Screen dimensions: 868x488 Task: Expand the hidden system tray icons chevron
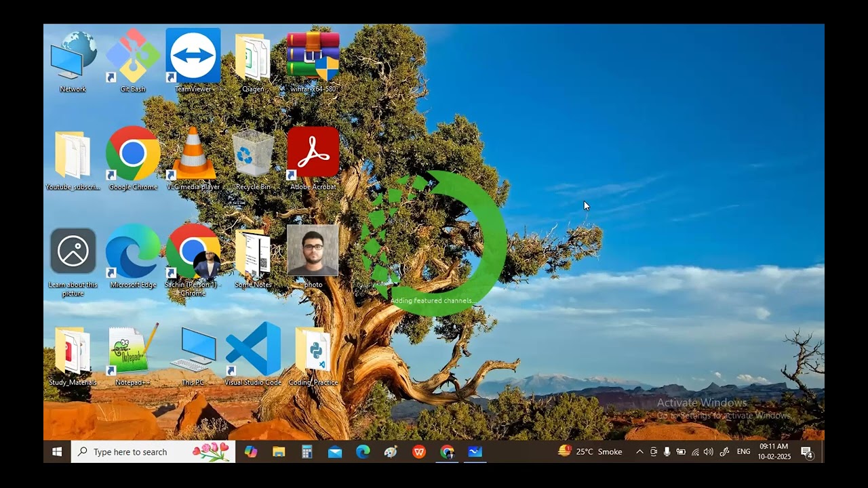[x=639, y=451]
